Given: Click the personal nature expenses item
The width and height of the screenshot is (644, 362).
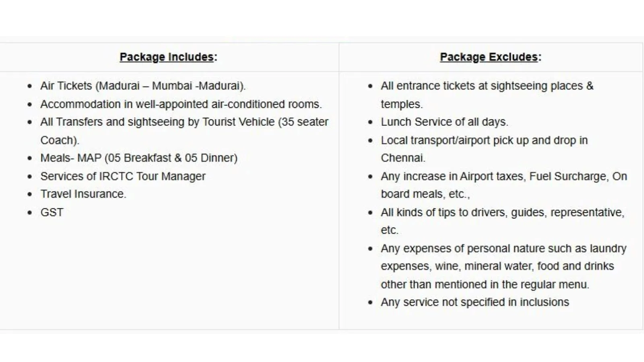Looking at the screenshot, I should click(x=503, y=249).
